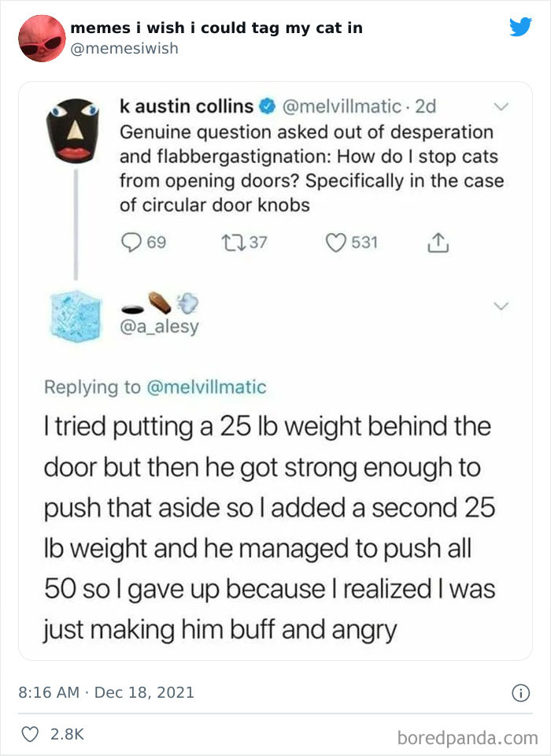
Task: Click the memes i wish i could tag my cat in name
Action: click(x=216, y=28)
